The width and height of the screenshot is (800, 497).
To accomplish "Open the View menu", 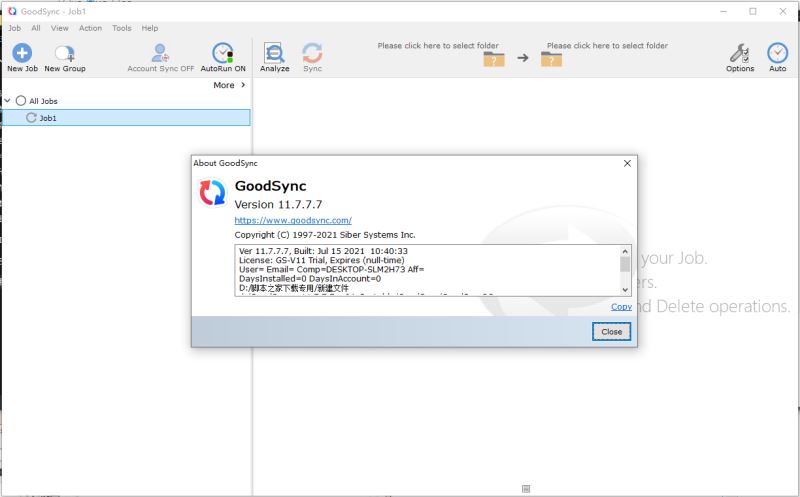I will tap(59, 28).
